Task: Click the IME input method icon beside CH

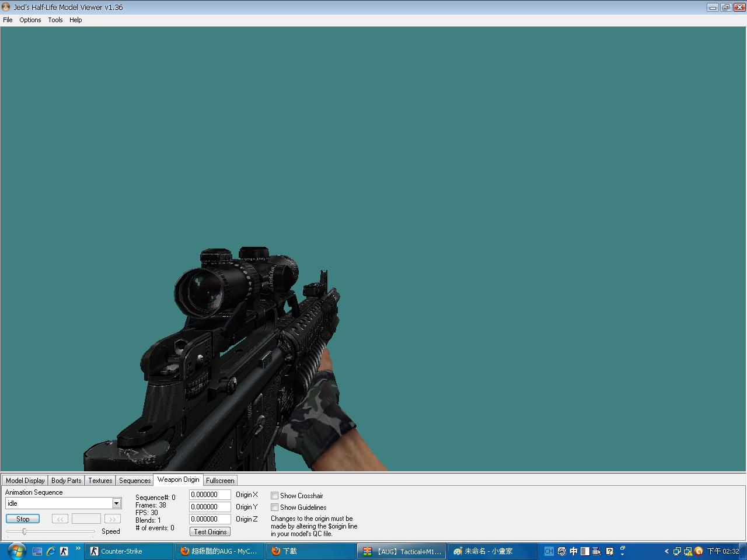Action: coord(561,551)
